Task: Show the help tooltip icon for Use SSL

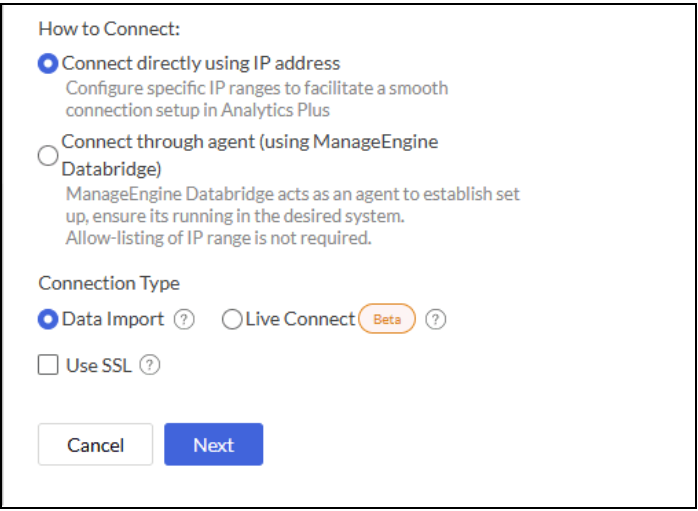Action: [150, 365]
